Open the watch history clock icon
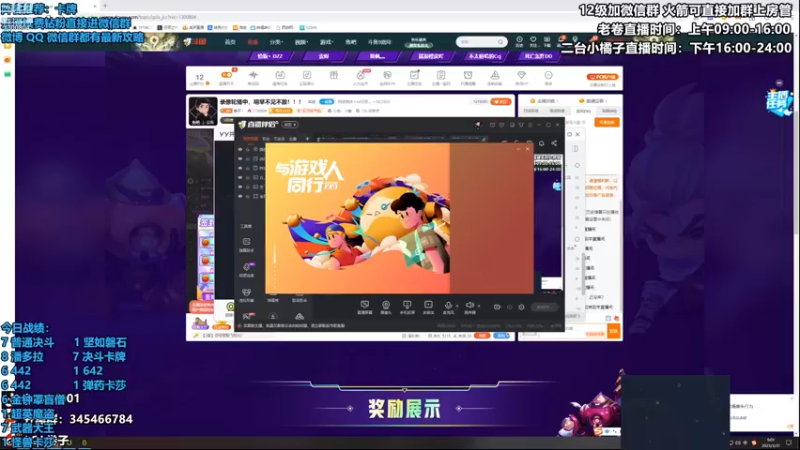Image resolution: width=800 pixels, height=450 pixels. (x=519, y=40)
